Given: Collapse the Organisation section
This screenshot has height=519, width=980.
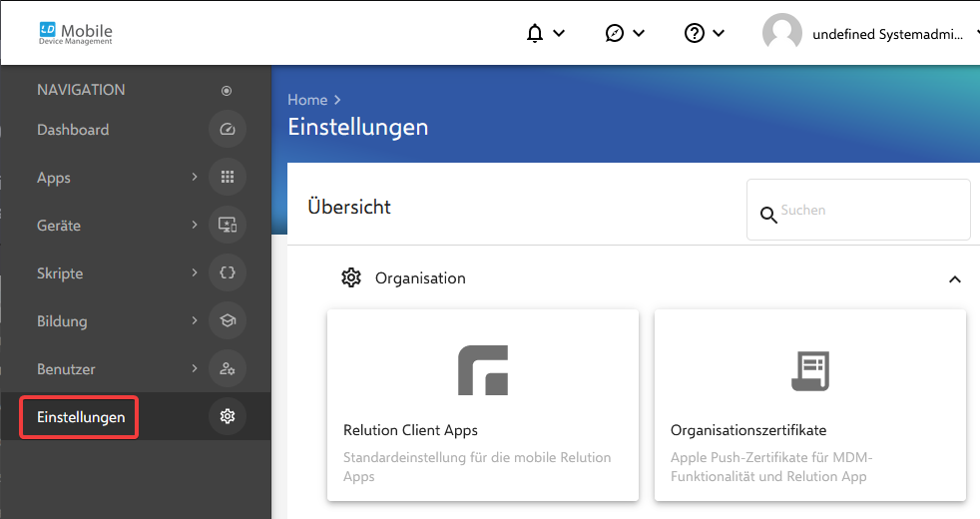Looking at the screenshot, I should pyautogui.click(x=954, y=278).
